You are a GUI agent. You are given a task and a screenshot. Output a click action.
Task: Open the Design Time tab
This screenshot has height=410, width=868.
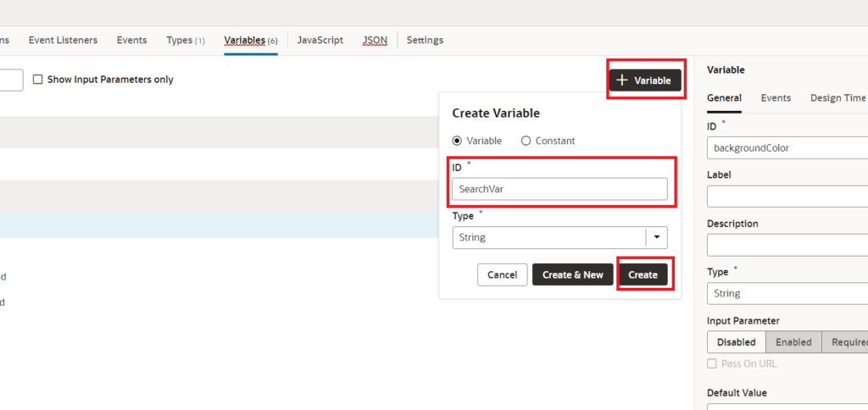[x=837, y=98]
